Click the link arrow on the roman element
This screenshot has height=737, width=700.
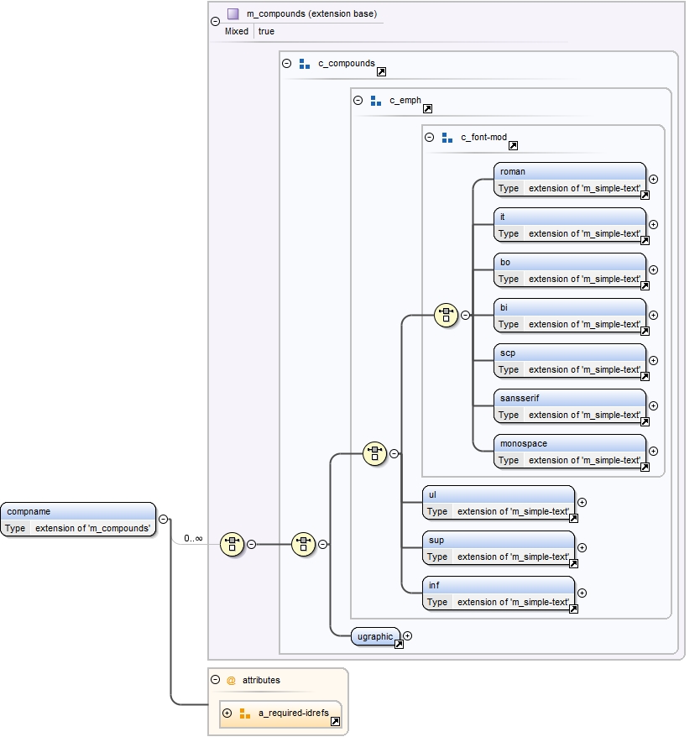click(645, 195)
